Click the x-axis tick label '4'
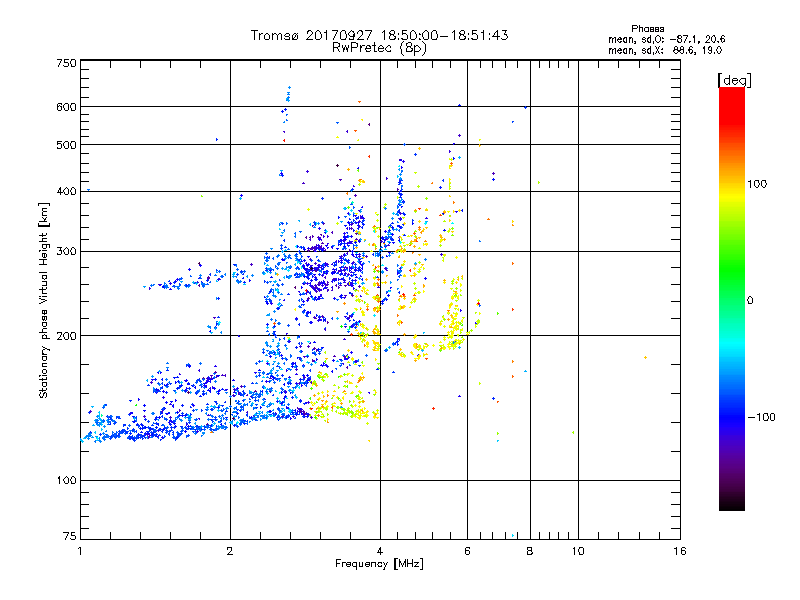 coord(380,551)
